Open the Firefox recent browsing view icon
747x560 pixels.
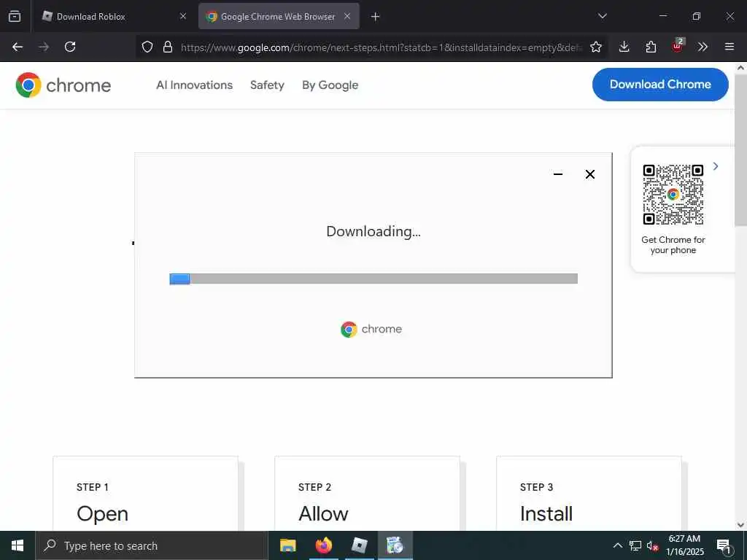[15, 16]
